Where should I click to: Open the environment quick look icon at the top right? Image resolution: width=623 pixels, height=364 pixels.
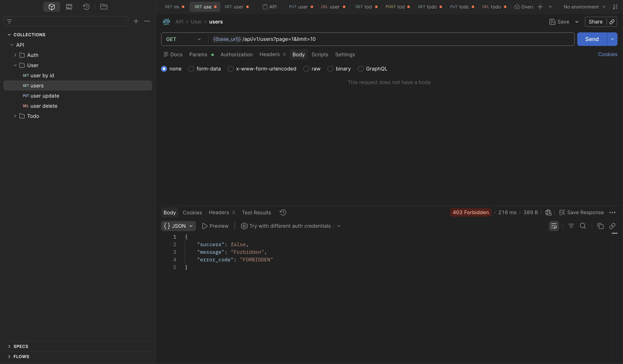point(615,7)
